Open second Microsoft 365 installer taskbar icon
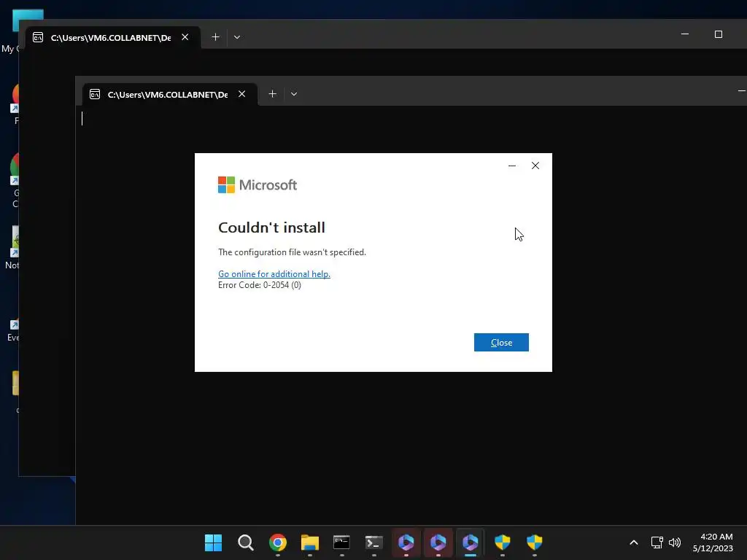 click(x=438, y=542)
